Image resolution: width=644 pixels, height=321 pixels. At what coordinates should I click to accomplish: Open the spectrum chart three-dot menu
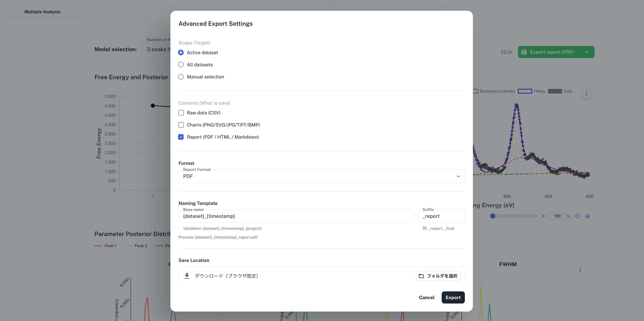[x=586, y=94]
